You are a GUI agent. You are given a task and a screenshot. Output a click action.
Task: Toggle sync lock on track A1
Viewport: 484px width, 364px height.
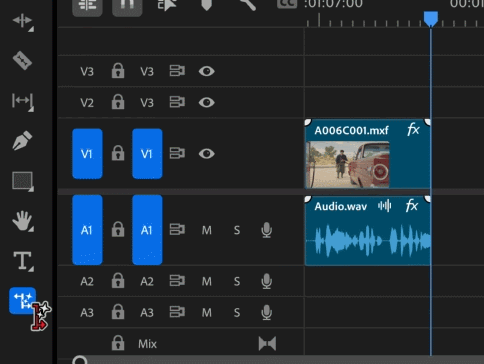coord(177,230)
